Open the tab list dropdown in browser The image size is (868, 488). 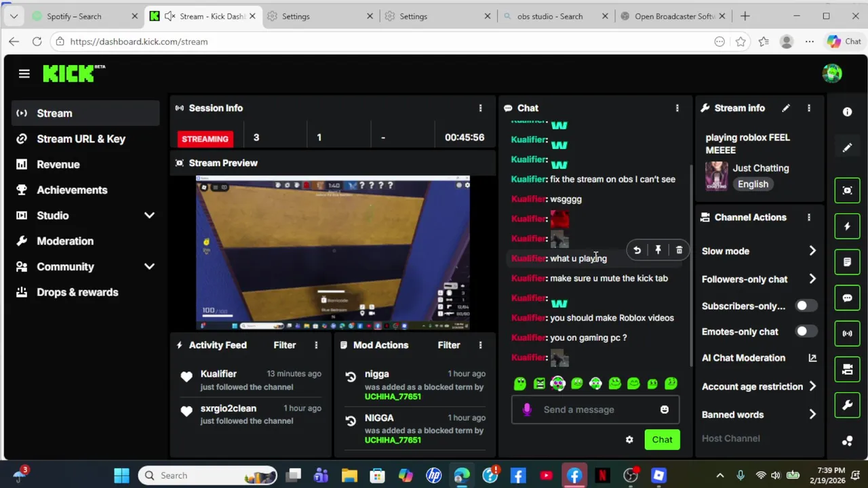point(14,16)
